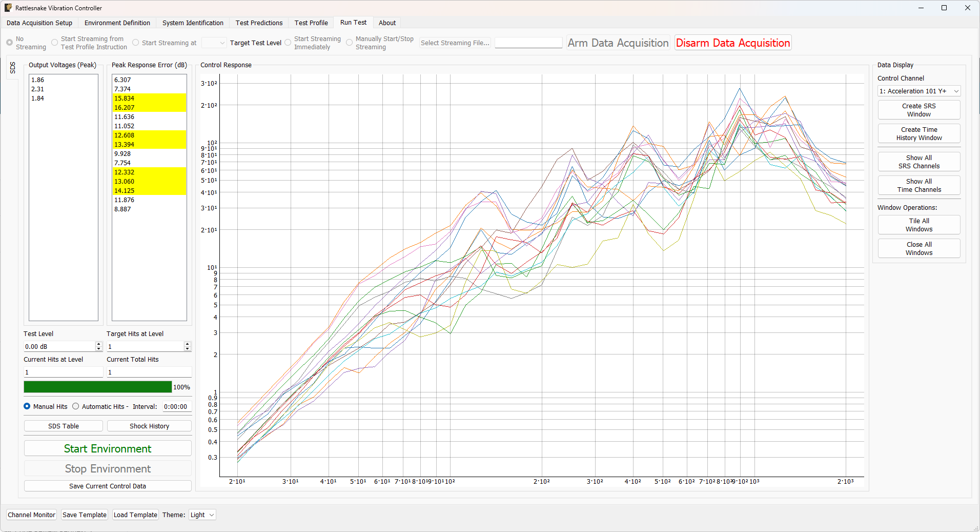The width and height of the screenshot is (980, 532).
Task: Select highlighted peak error row 16.207
Action: 149,108
